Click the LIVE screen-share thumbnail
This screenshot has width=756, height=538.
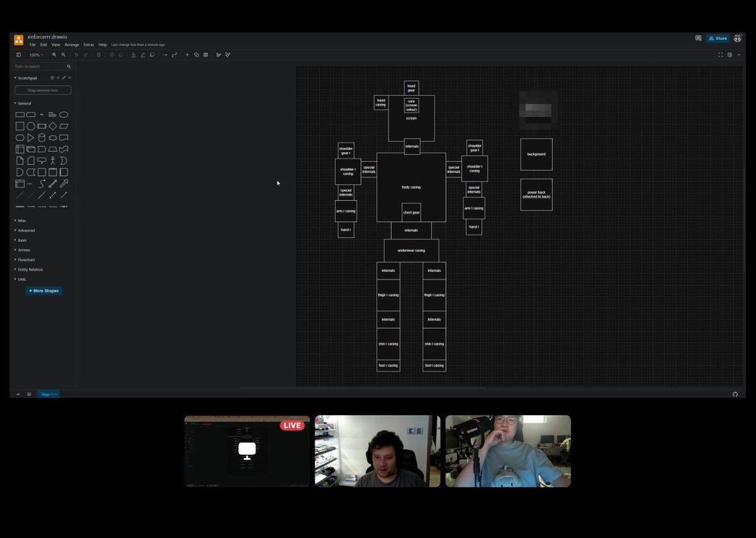tap(247, 451)
